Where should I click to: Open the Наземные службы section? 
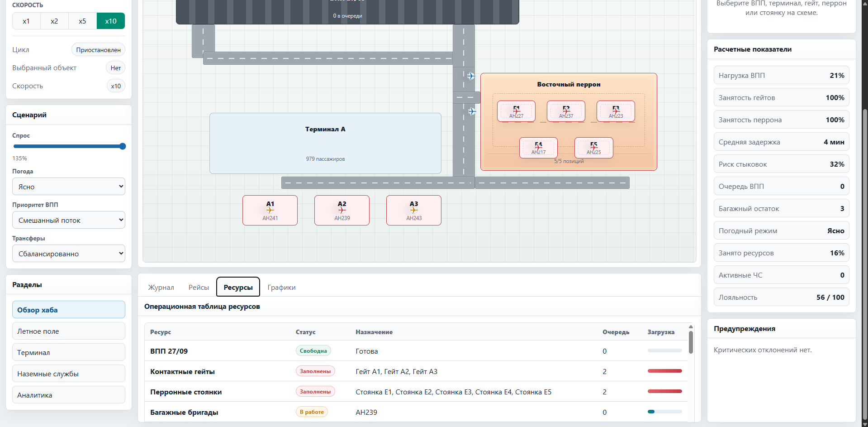tap(69, 374)
